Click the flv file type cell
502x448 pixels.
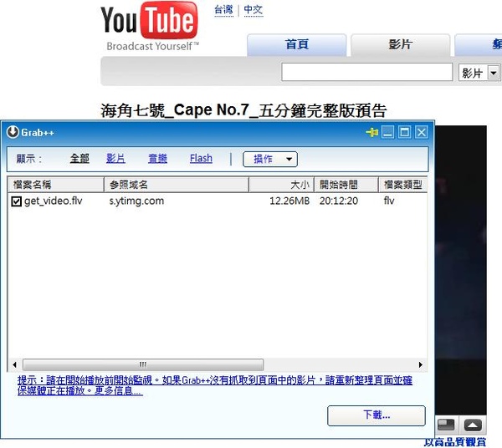click(x=389, y=201)
